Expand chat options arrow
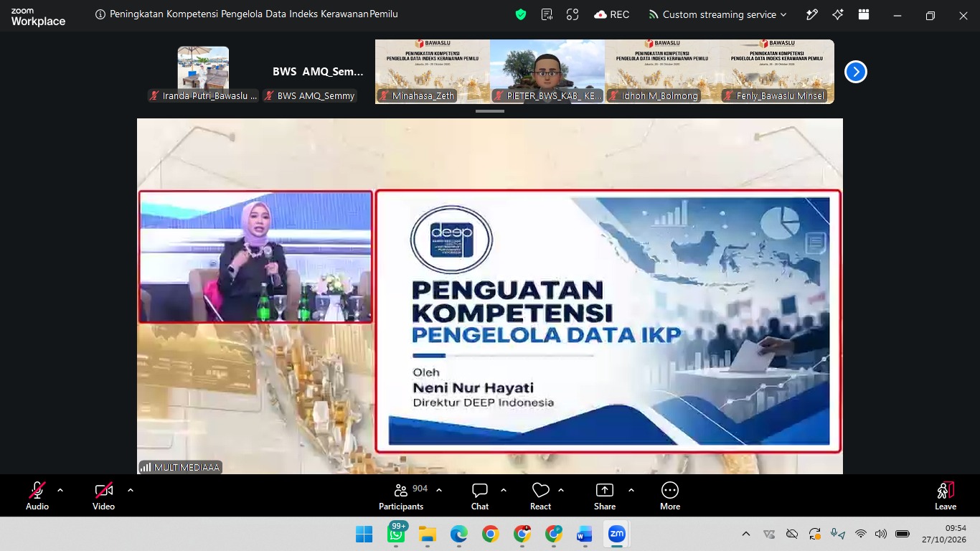The image size is (980, 551). pyautogui.click(x=504, y=490)
